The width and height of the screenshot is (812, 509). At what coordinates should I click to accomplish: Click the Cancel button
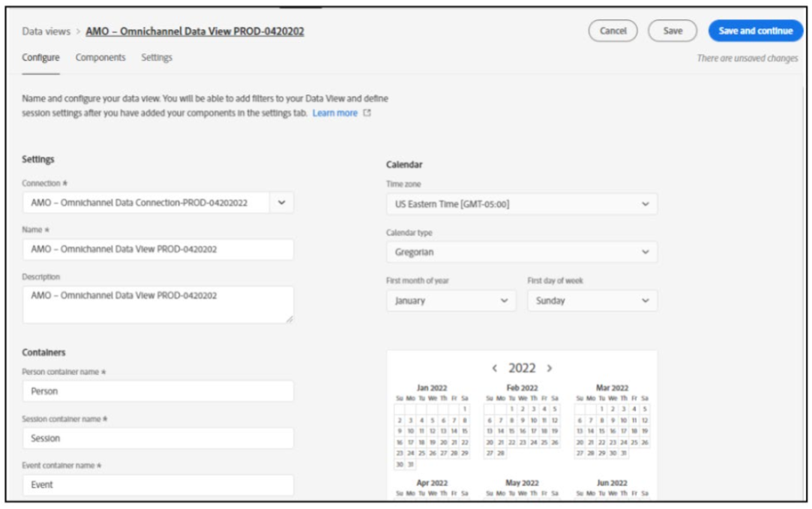[x=613, y=31]
